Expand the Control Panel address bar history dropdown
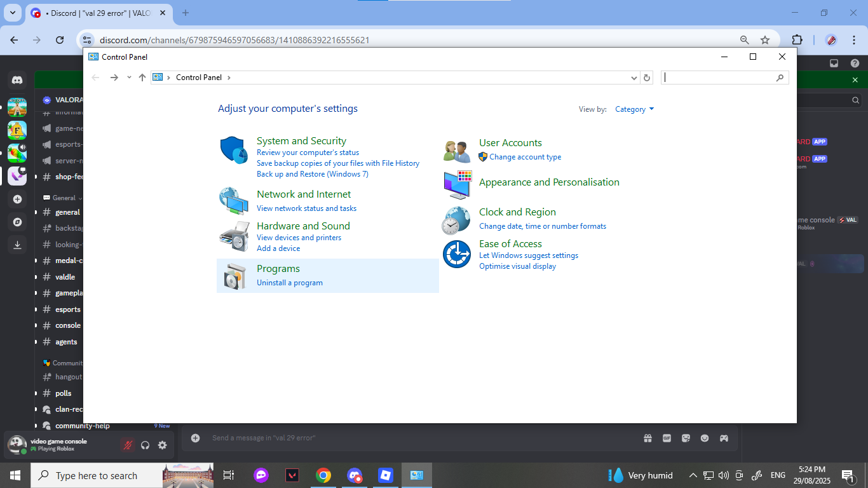Screen dimensions: 868x488 tap(634, 78)
